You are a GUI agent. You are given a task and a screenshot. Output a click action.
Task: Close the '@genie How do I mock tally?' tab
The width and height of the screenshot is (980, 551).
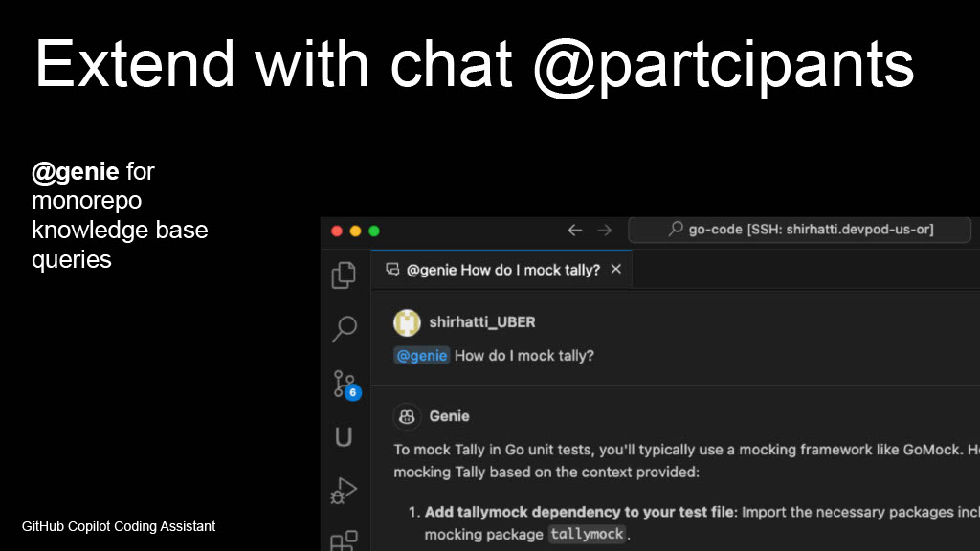(616, 269)
